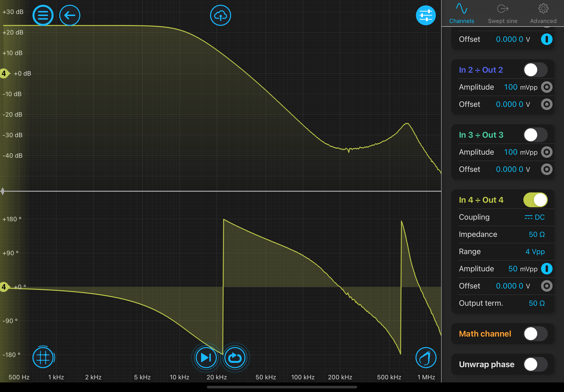Open the cursors grid button

(43, 357)
